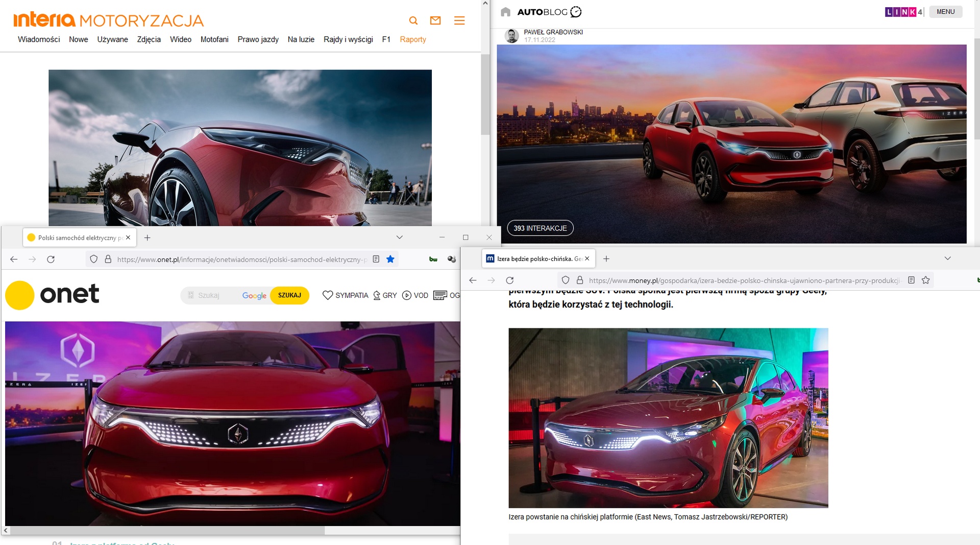Click padlock in money.pl address bar

point(580,280)
